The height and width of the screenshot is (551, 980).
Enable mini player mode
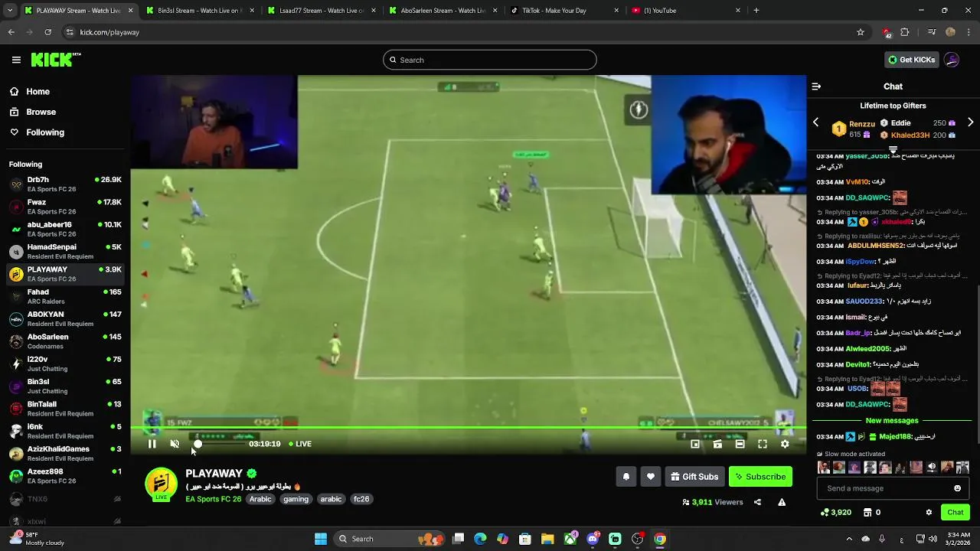tap(695, 444)
